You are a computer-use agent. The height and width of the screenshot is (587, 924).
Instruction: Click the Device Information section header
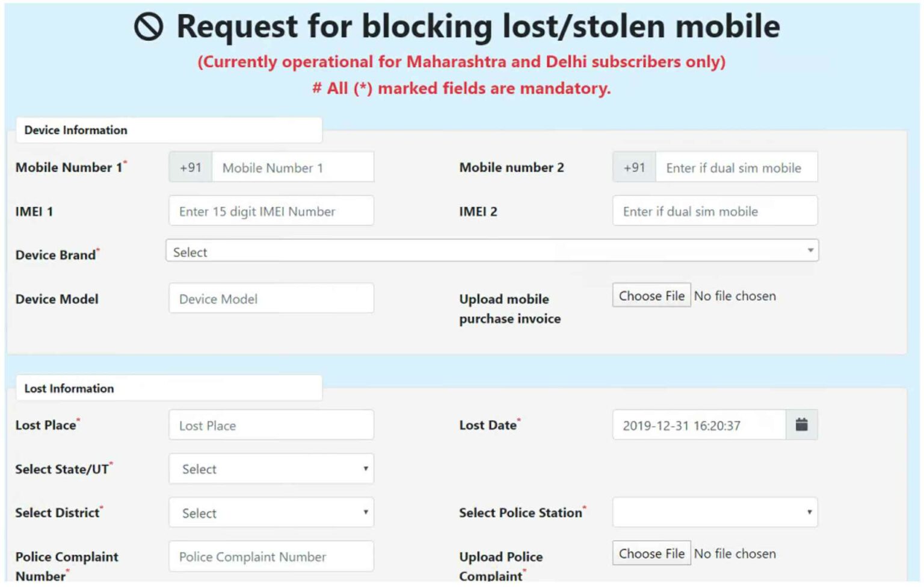tap(76, 130)
